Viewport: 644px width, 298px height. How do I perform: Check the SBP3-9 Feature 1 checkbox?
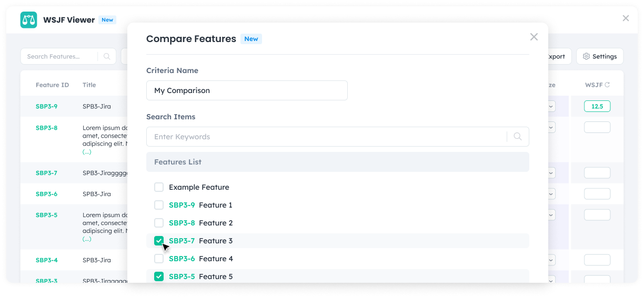[159, 205]
